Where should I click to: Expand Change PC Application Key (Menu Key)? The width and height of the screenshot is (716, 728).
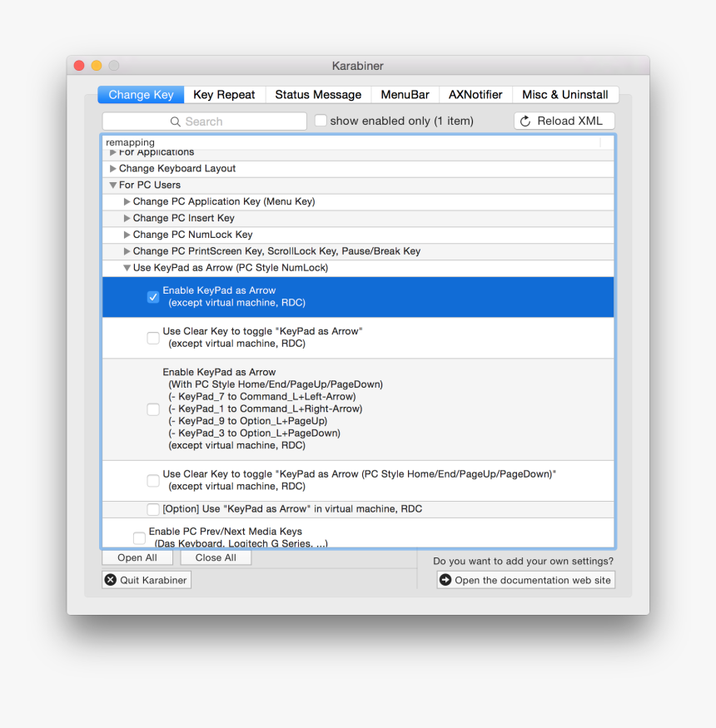point(127,201)
